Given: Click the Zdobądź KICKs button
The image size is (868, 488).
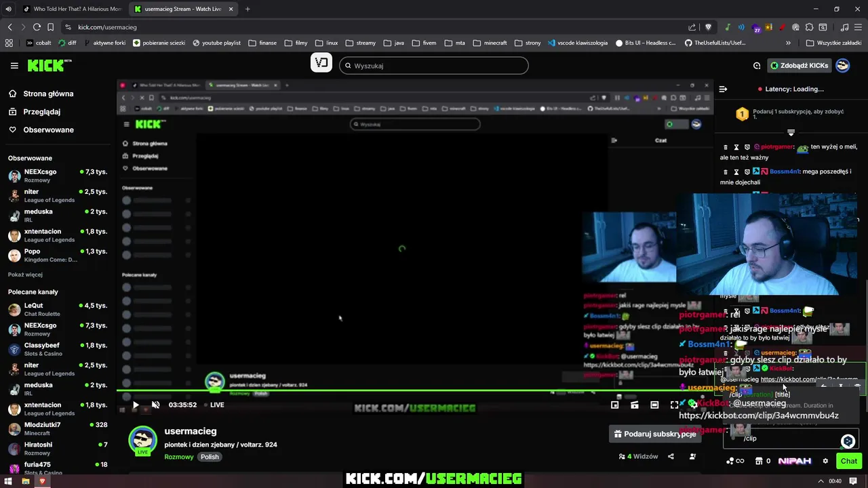Looking at the screenshot, I should 799,66.
